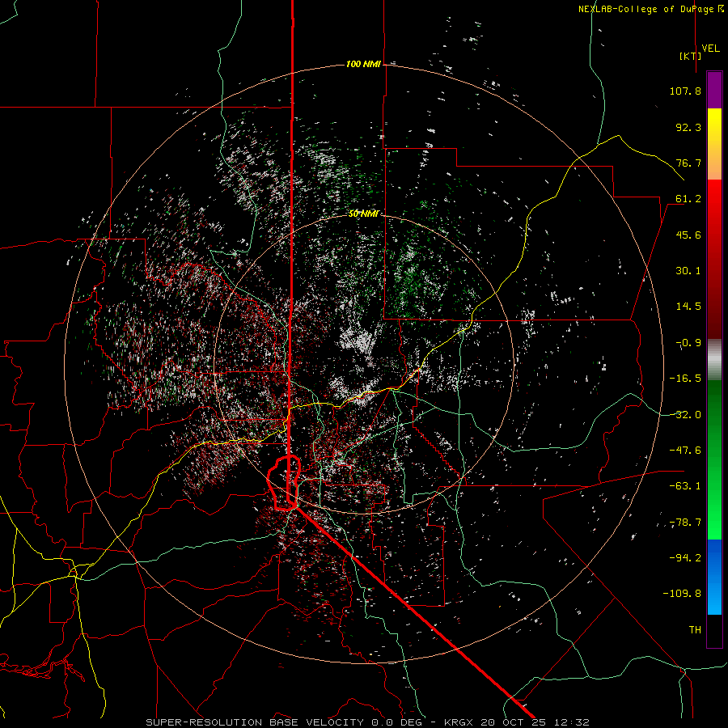The width and height of the screenshot is (728, 728).
Task: Select the -109.8 velocity scale value
Action: (682, 594)
